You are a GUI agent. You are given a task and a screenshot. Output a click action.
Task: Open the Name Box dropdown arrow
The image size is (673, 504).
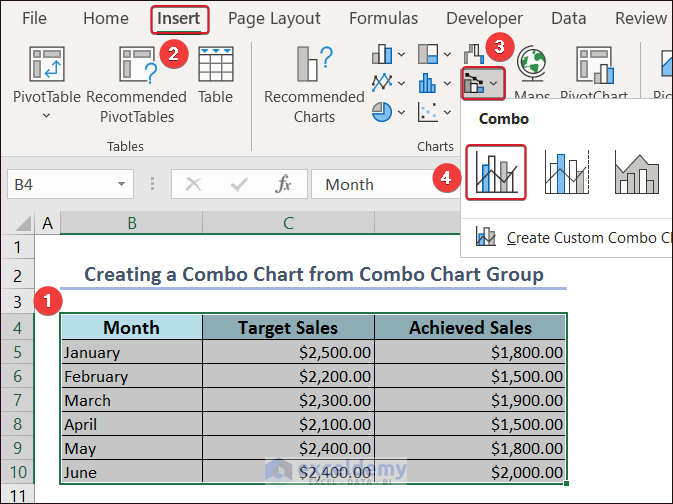[121, 184]
